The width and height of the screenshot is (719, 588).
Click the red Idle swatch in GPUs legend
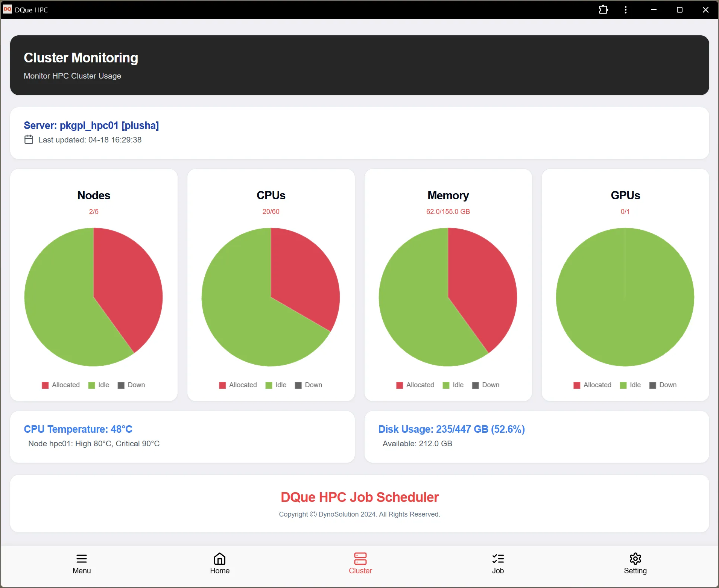(x=623, y=385)
